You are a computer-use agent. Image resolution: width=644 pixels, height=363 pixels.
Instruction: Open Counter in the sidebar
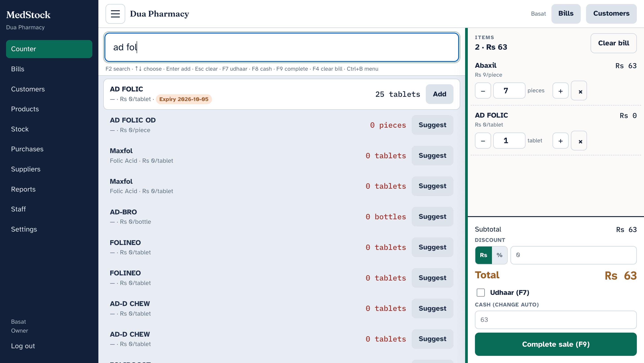[49, 49]
